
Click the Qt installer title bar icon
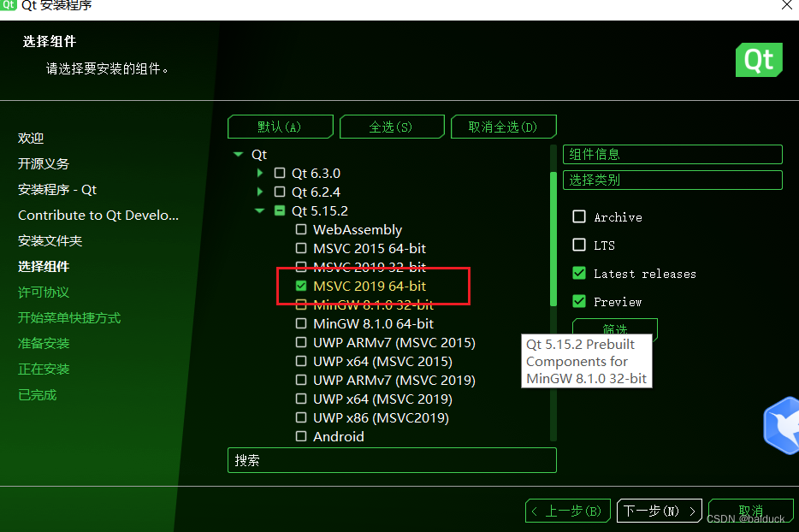9,6
